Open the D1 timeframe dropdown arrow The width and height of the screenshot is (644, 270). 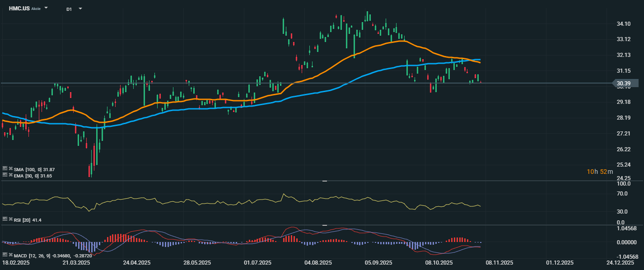(80, 9)
